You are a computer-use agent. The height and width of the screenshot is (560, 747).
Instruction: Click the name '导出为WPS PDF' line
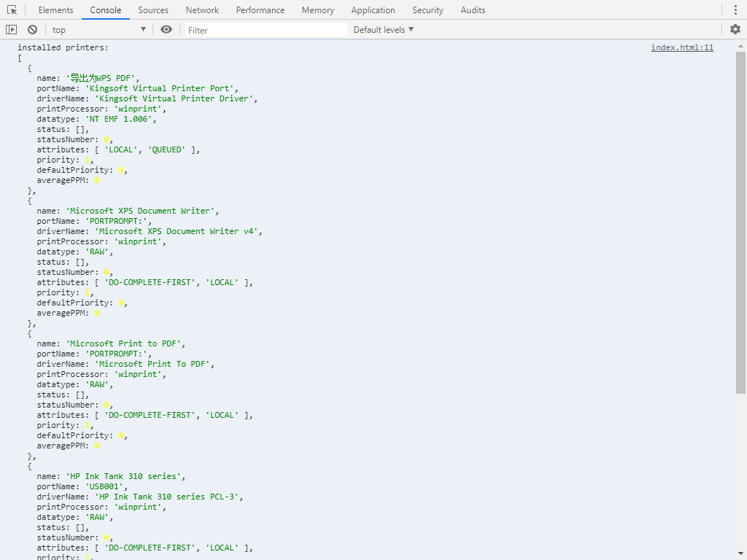[x=88, y=78]
